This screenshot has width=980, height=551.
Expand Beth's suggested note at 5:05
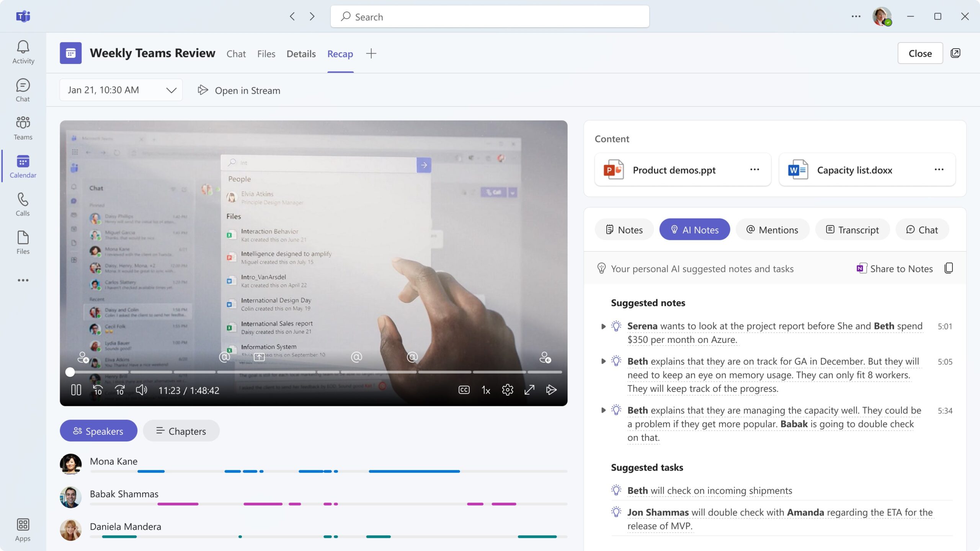click(x=601, y=362)
